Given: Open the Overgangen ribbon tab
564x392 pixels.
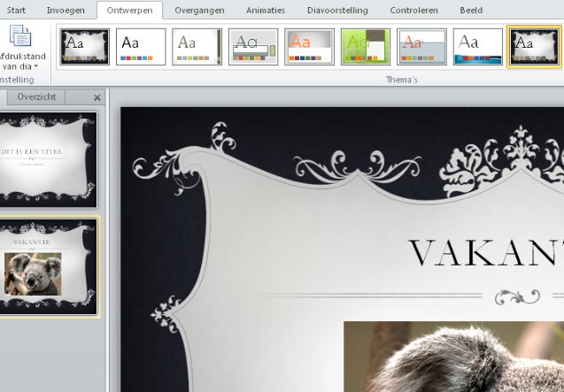Looking at the screenshot, I should pos(199,10).
